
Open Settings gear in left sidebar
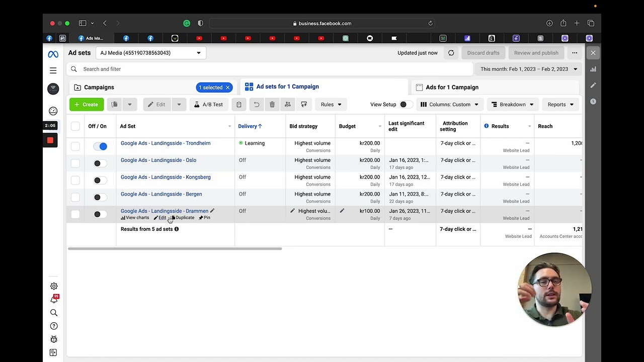click(54, 286)
